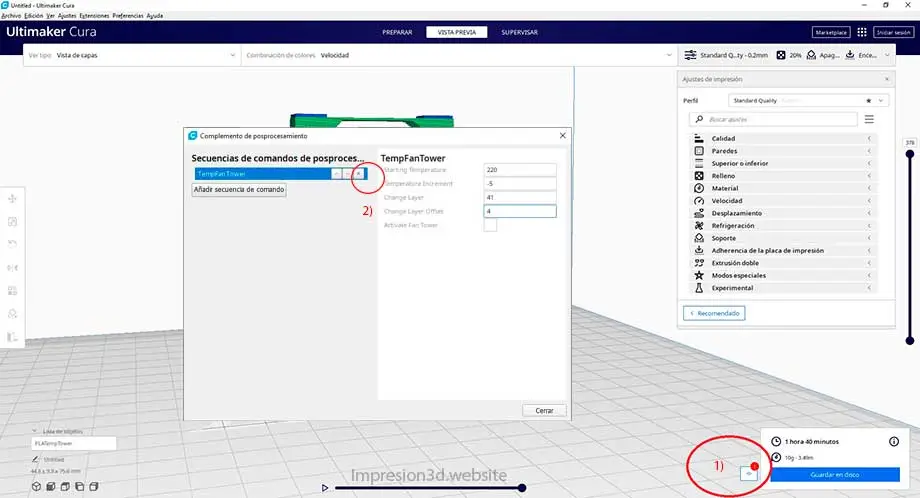Screen dimensions: 920x498
Task: Select the Rotate tool in left toolbar
Action: pyautogui.click(x=12, y=245)
